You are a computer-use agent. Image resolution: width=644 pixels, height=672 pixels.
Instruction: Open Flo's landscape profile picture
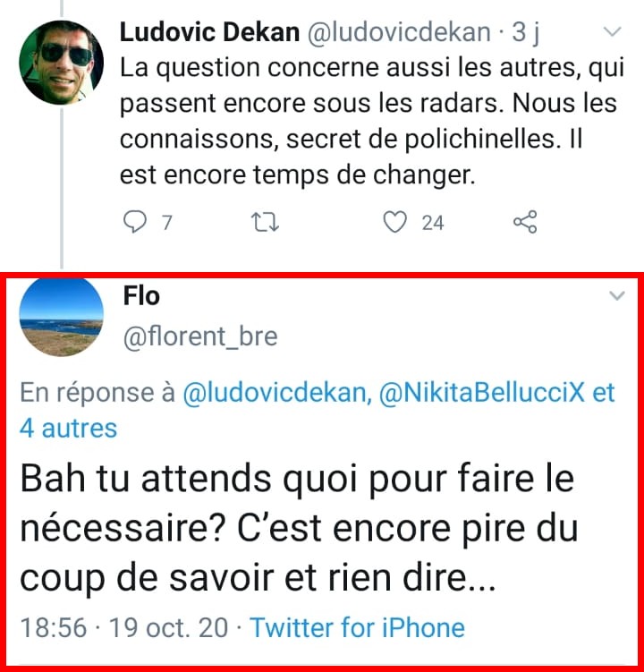pos(62,318)
